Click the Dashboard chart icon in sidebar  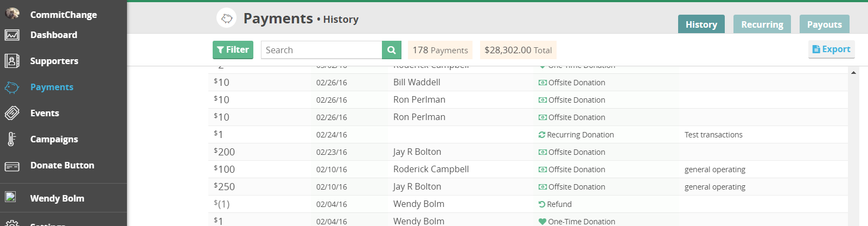click(12, 35)
